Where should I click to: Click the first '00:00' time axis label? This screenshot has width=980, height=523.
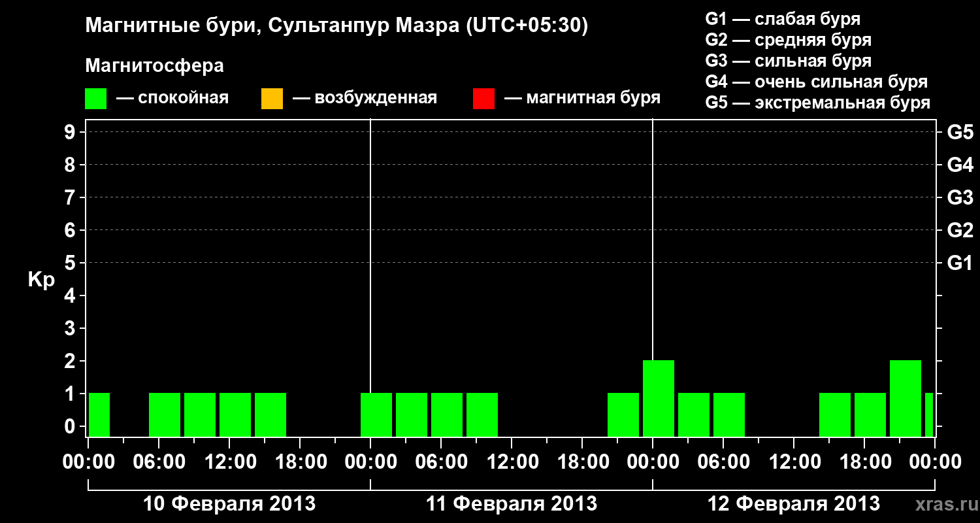coord(88,462)
